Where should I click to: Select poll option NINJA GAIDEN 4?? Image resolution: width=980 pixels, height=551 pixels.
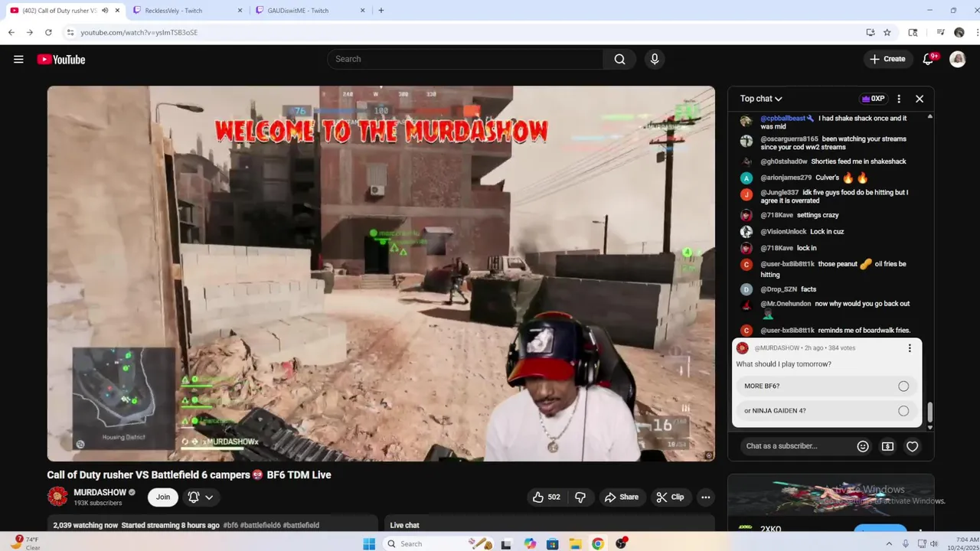(x=827, y=411)
